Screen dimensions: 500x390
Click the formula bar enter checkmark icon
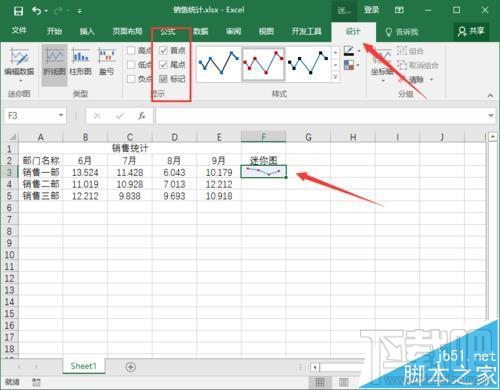click(x=120, y=116)
